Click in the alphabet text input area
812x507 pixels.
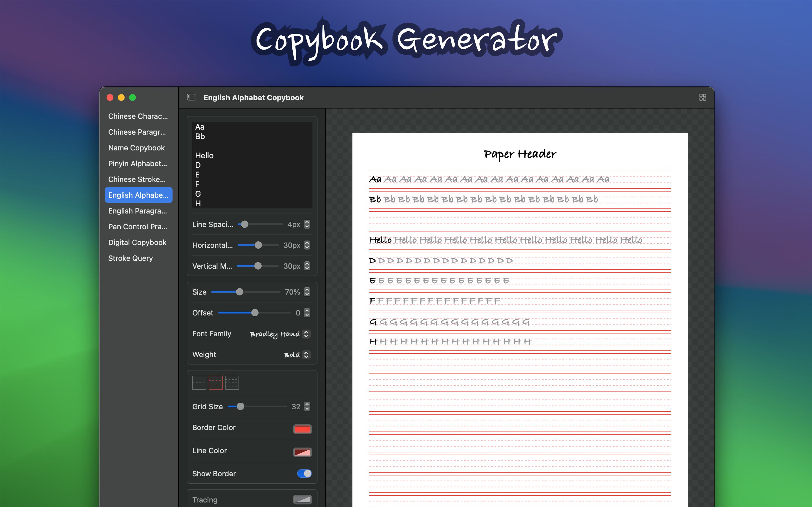point(252,165)
